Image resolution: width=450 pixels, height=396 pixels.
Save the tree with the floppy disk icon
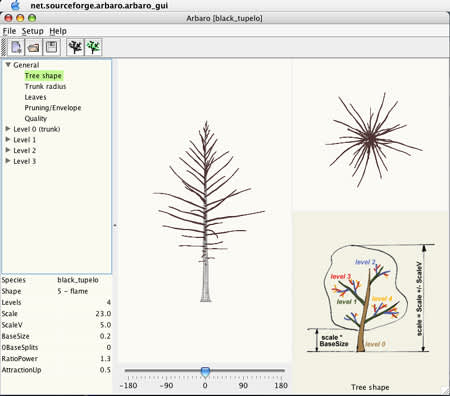(x=51, y=47)
